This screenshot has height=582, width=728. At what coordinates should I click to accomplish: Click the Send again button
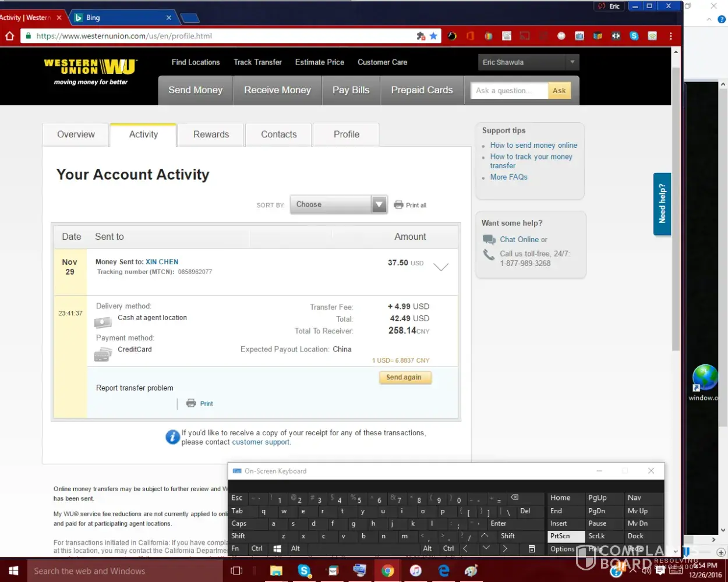[x=404, y=378]
